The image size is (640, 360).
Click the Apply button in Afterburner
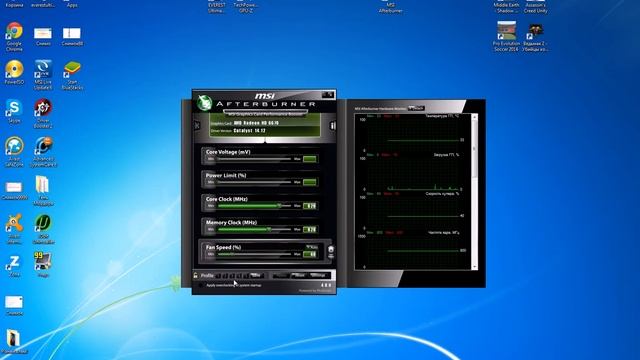click(281, 276)
